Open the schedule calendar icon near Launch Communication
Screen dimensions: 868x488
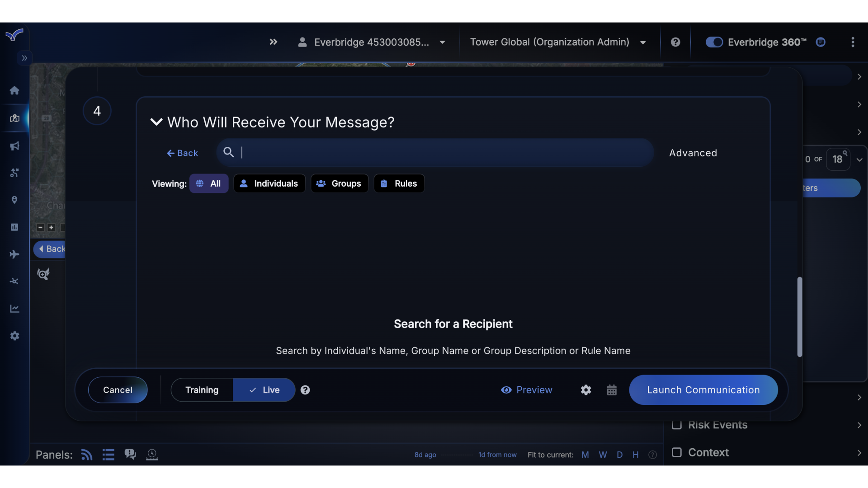pos(612,389)
